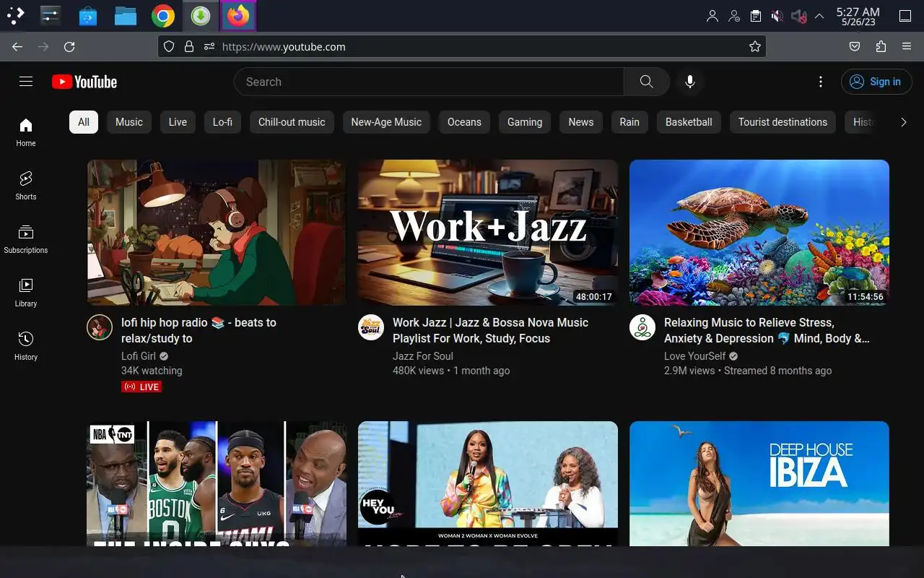This screenshot has height=578, width=924.
Task: Open the file manager from taskbar
Action: pos(126,16)
